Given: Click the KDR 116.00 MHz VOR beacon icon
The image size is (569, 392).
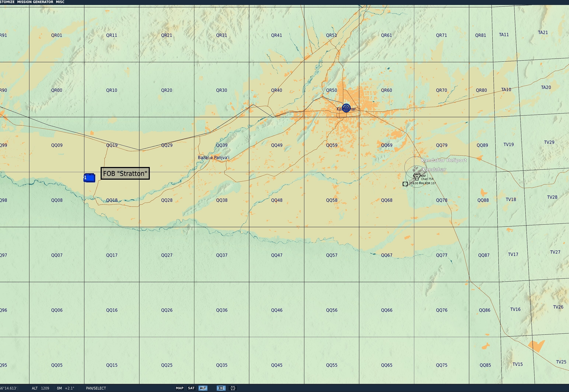Looking at the screenshot, I should click(405, 184).
